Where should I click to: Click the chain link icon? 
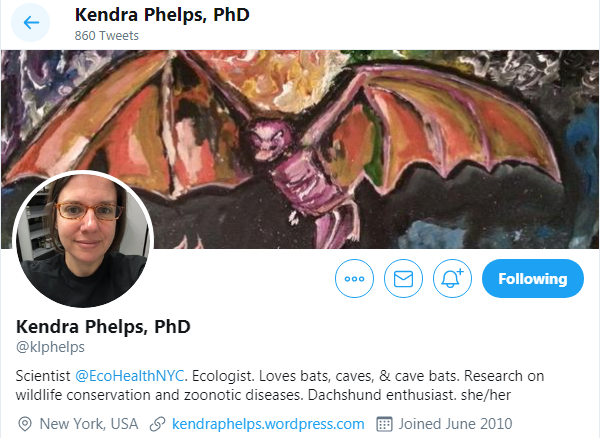click(x=157, y=424)
